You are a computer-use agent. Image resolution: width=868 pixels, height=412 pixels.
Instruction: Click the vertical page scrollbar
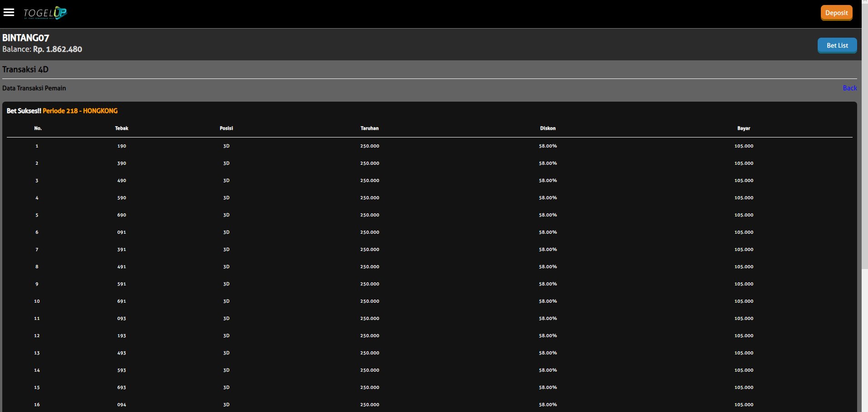coord(864,136)
